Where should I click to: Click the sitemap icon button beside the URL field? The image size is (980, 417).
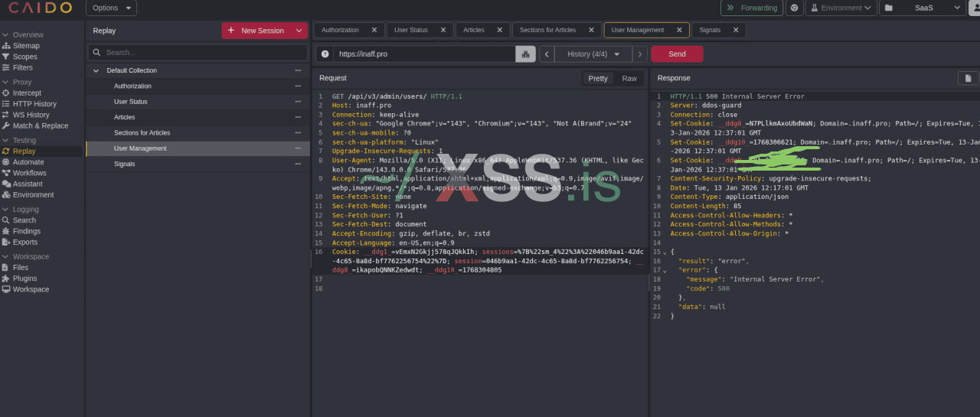click(525, 54)
